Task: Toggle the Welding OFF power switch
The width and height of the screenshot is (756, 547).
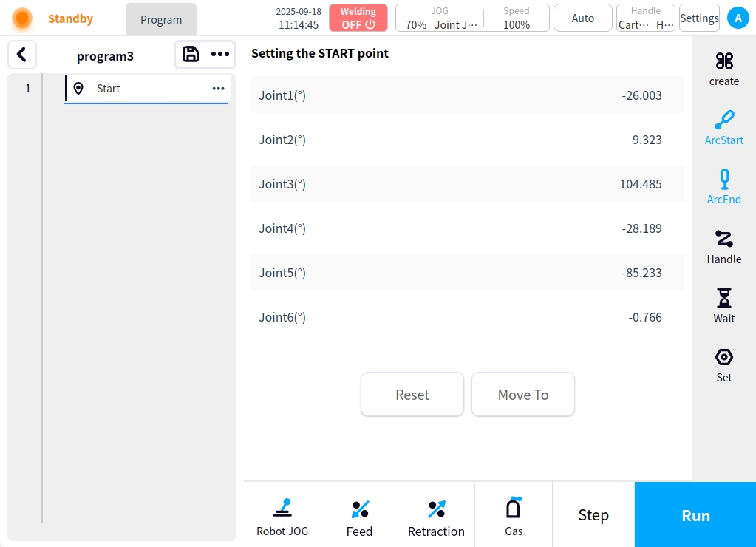Action: (358, 18)
